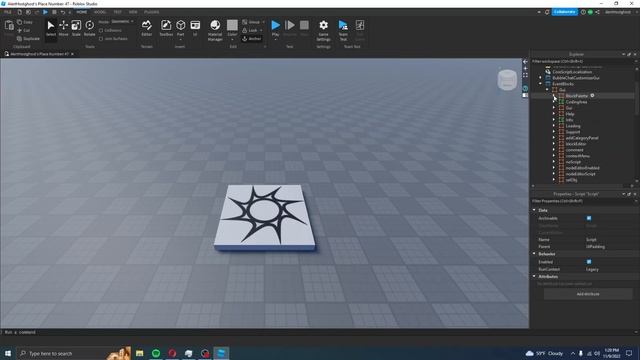The width and height of the screenshot is (640, 360).
Task: Click the Resume test button
Action: (x=290, y=29)
